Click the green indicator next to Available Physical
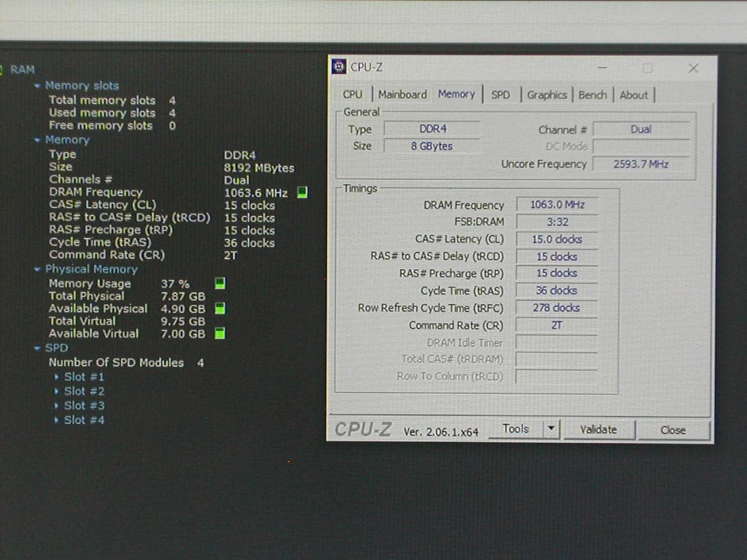Screen dimensions: 747x560 (219, 309)
